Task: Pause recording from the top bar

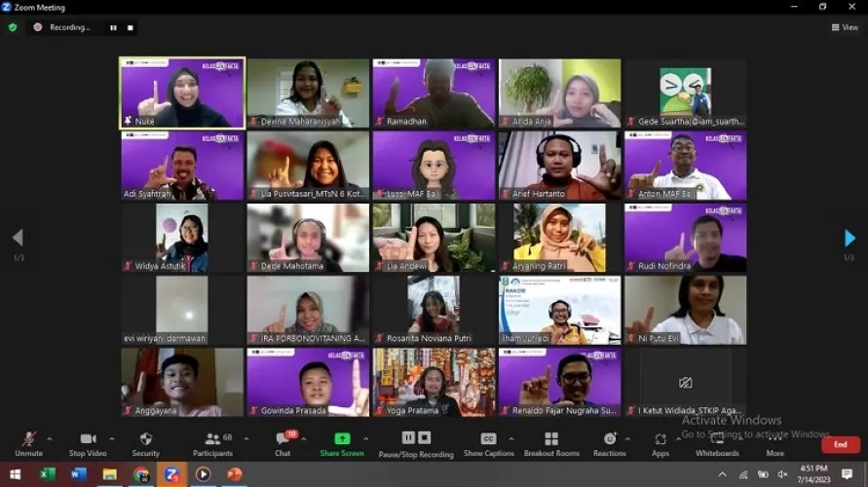Action: pos(113,27)
